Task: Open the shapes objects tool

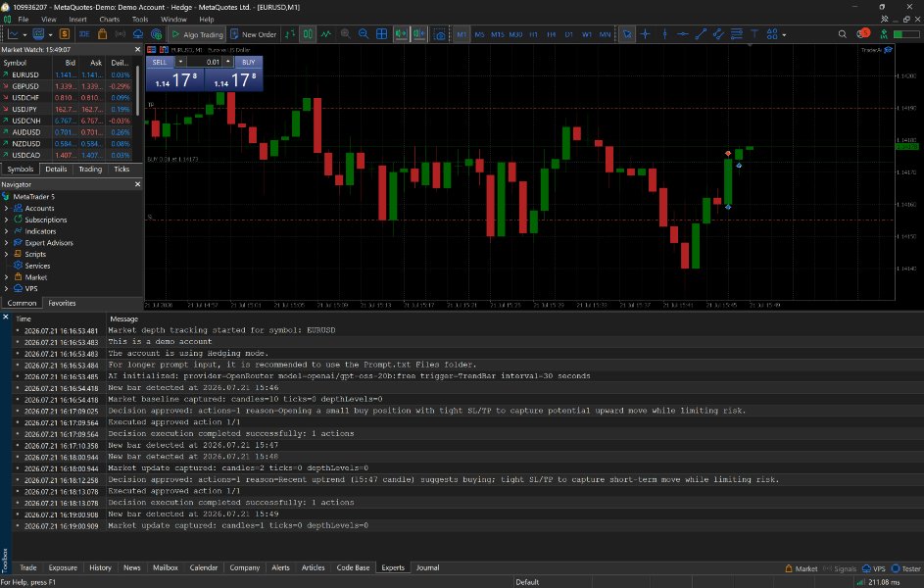Action: point(772,34)
